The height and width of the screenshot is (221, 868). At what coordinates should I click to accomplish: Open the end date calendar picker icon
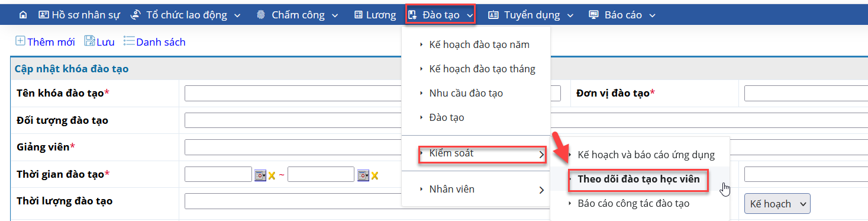[363, 175]
